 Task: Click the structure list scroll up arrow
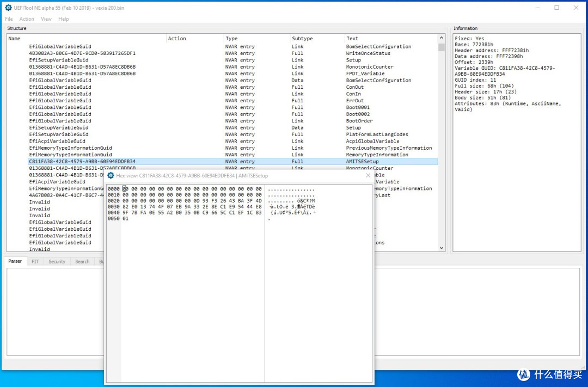pyautogui.click(x=442, y=38)
